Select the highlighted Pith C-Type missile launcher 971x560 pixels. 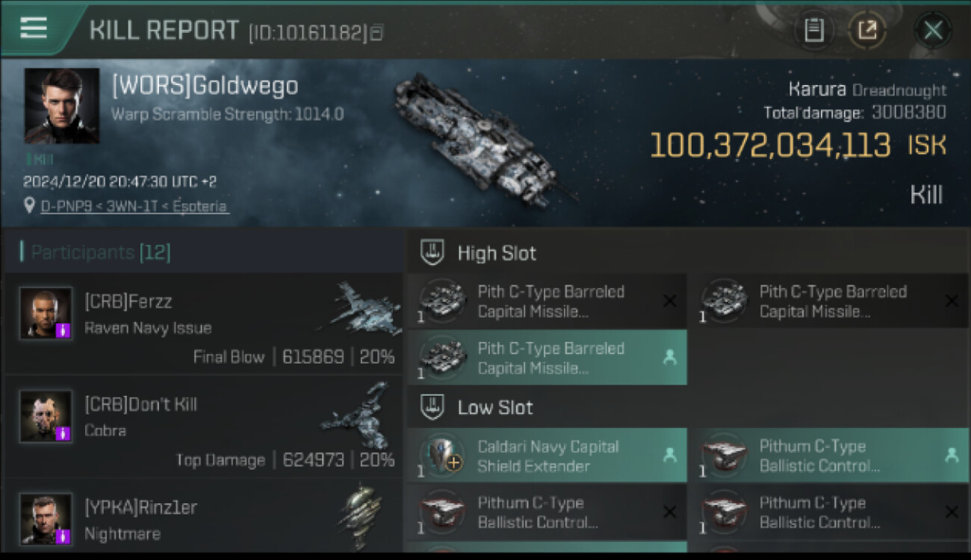[547, 358]
